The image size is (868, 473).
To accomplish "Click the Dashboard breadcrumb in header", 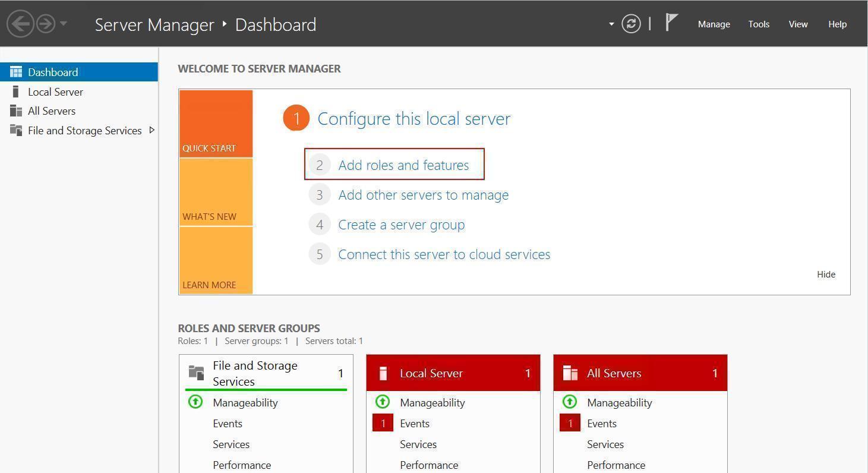I will coord(276,24).
